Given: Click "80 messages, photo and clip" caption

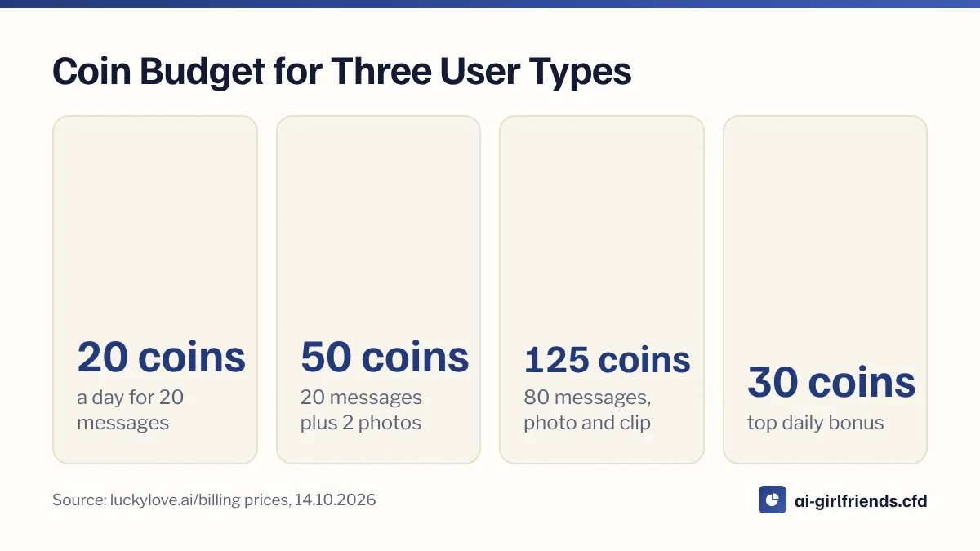Looking at the screenshot, I should (x=587, y=410).
